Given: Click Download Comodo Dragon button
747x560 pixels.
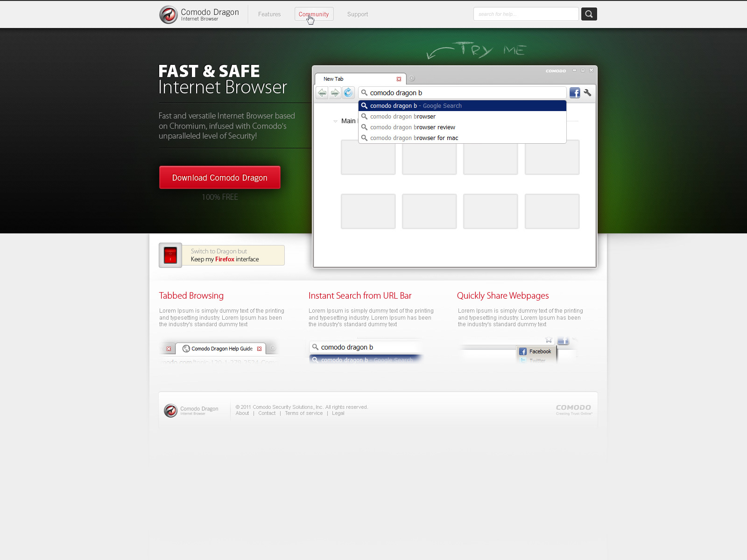Looking at the screenshot, I should click(x=220, y=178).
